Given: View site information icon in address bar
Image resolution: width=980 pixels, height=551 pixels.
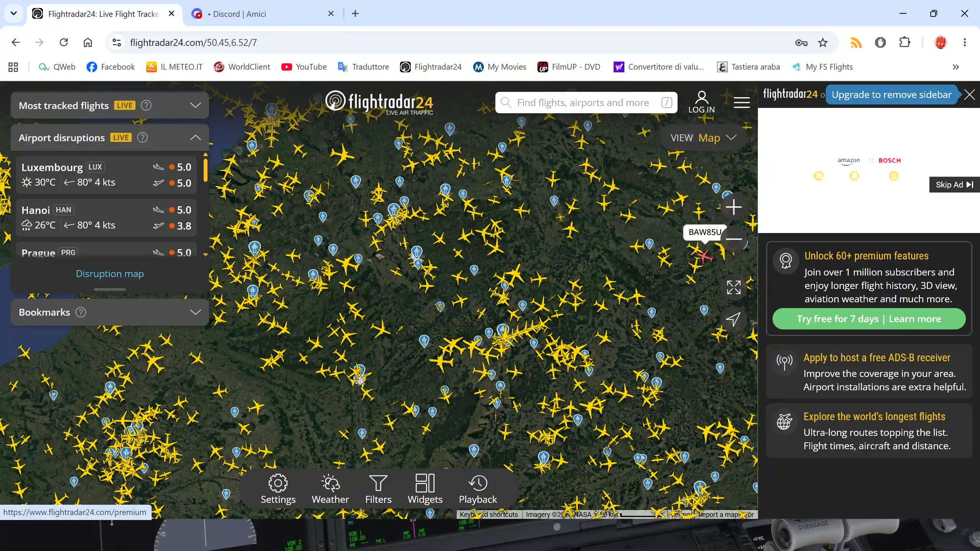Looking at the screenshot, I should tap(117, 42).
